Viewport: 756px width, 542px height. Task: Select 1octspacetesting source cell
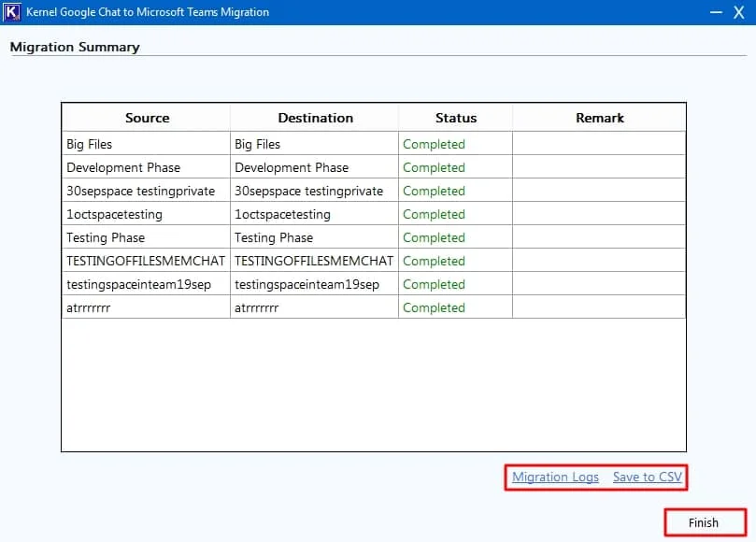point(147,214)
